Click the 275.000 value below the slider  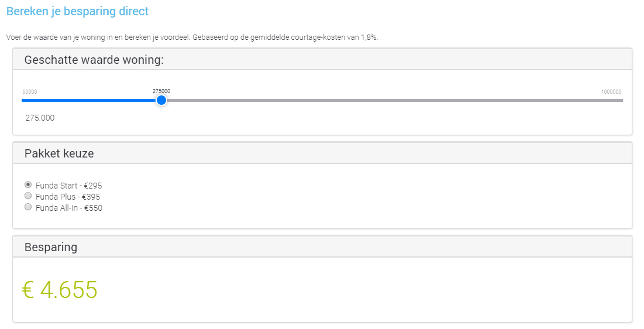[40, 118]
